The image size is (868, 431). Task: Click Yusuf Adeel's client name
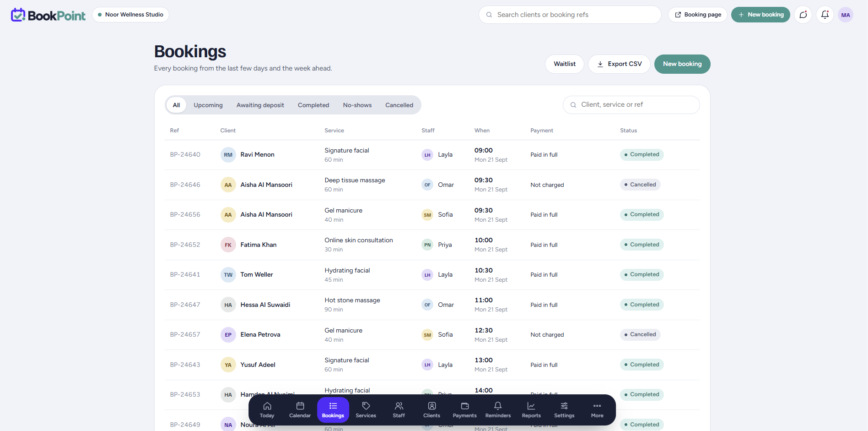point(258,365)
